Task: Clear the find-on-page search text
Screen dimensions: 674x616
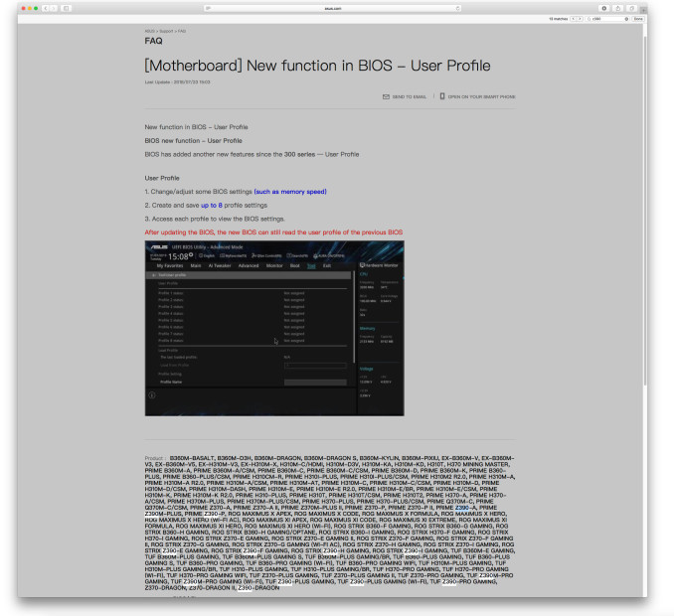Action: pos(626,19)
